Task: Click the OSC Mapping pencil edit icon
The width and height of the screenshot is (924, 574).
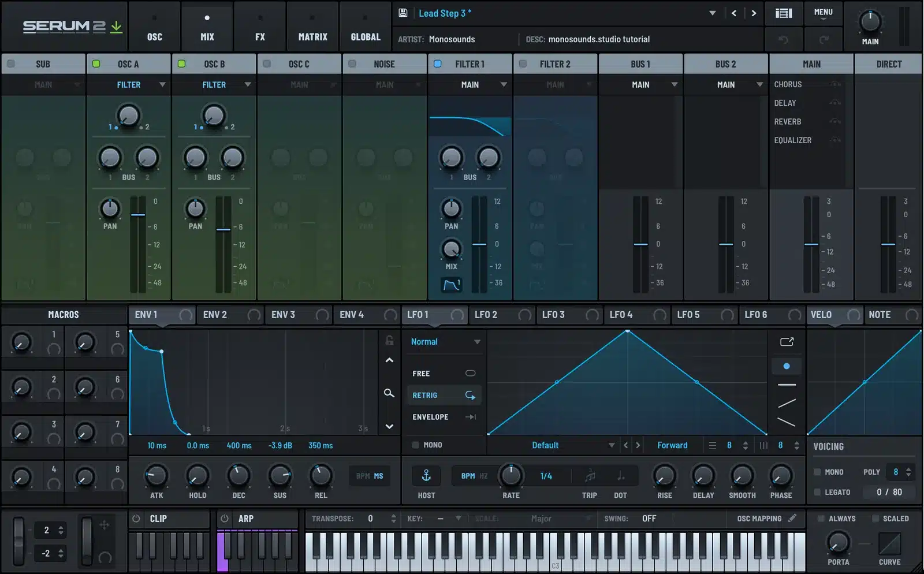Action: (x=792, y=519)
